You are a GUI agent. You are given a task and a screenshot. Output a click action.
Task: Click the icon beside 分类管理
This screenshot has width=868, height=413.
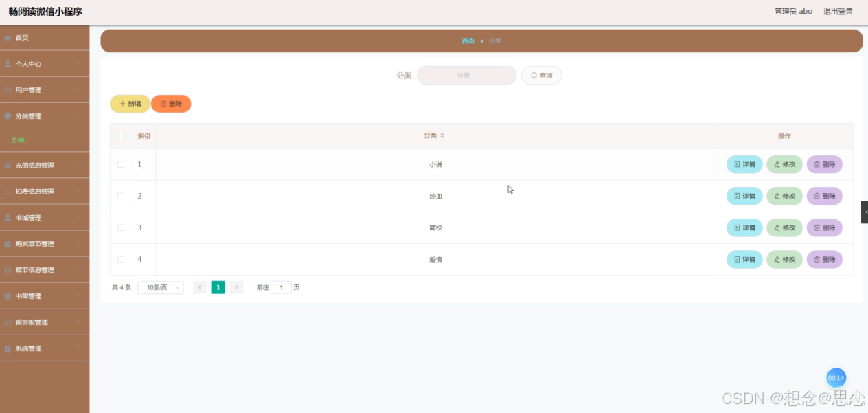coord(8,116)
